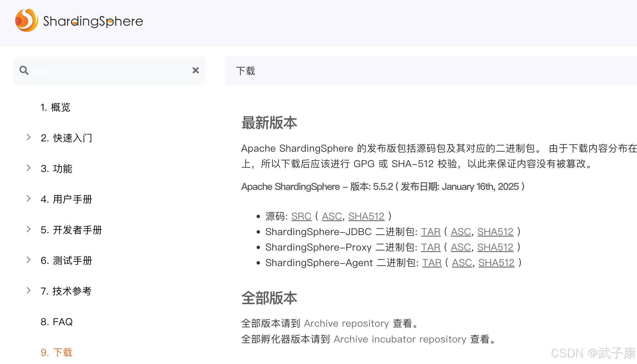Open the 7. 技术参考 section
This screenshot has height=364, width=637.
pyautogui.click(x=66, y=291)
